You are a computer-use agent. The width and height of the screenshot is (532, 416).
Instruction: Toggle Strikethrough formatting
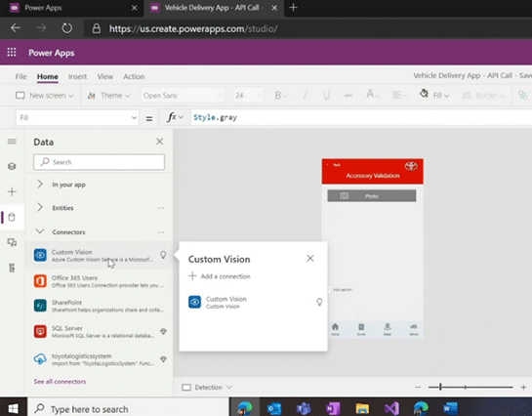click(x=348, y=96)
